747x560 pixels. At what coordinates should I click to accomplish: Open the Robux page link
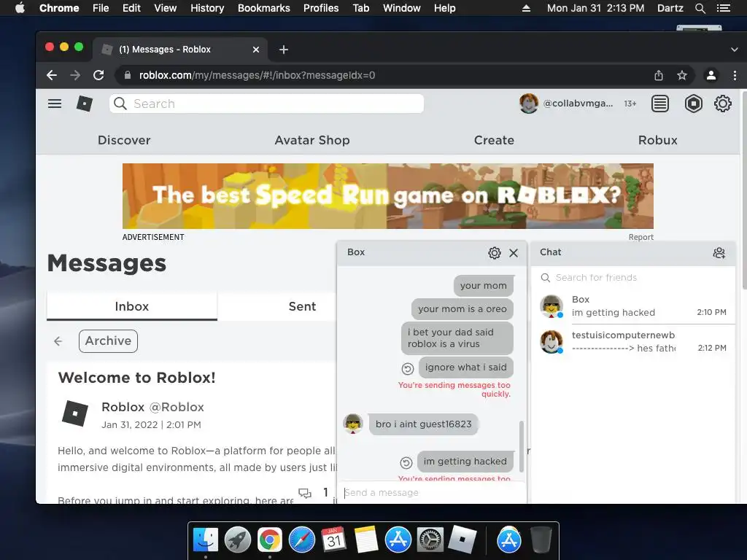[x=657, y=141]
